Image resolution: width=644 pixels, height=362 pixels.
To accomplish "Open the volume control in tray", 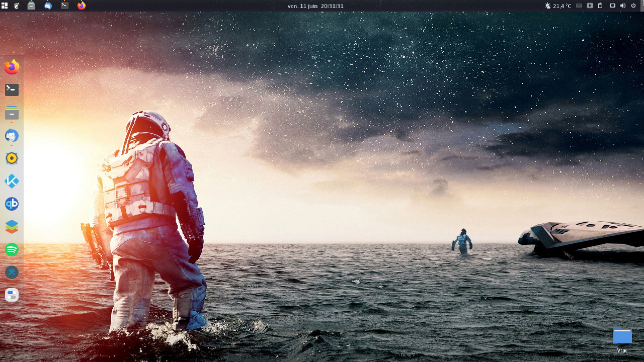I will [x=623, y=6].
